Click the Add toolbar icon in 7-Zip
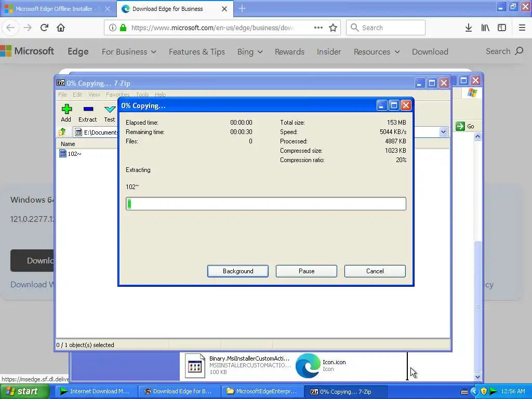Image resolution: width=532 pixels, height=399 pixels. coord(66,113)
